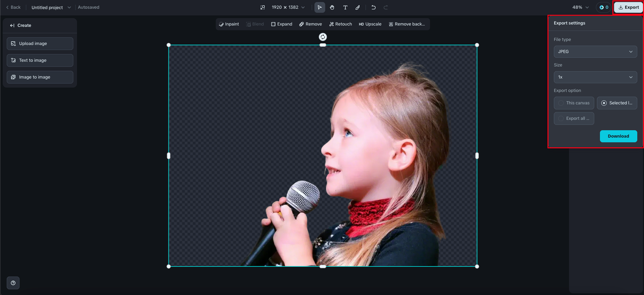This screenshot has width=644, height=295.
Task: Click the Redo arrow icon
Action: [386, 8]
